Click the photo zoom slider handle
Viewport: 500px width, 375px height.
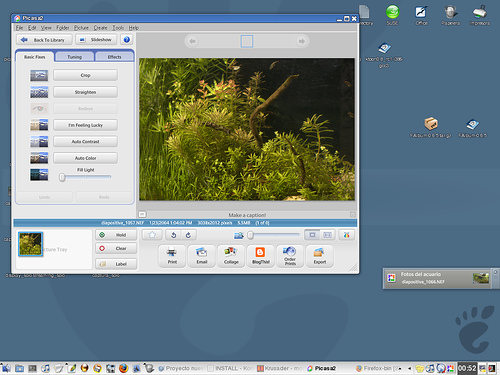tap(250, 235)
